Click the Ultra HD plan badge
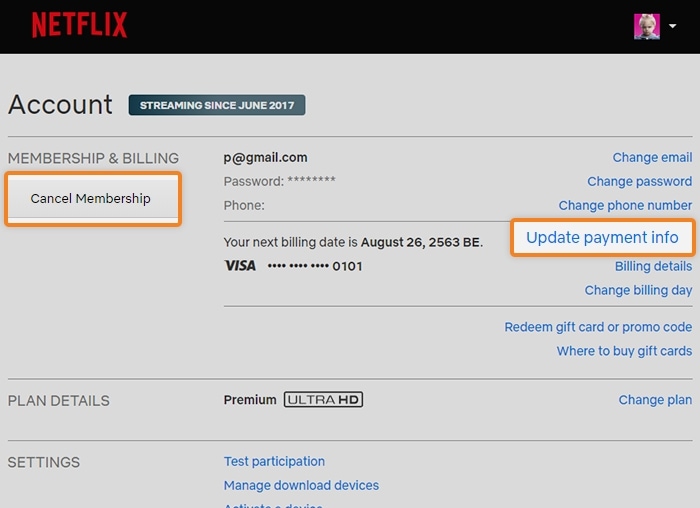The width and height of the screenshot is (700, 508). 323,400
